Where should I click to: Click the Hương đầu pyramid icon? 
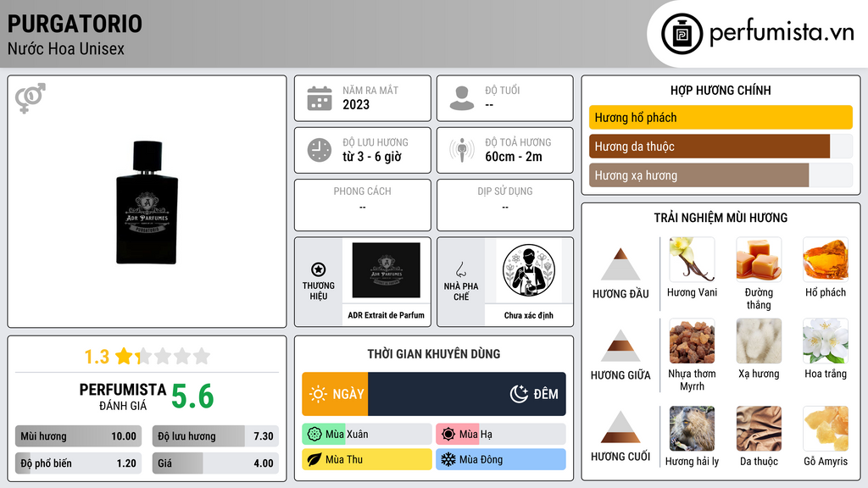click(620, 264)
